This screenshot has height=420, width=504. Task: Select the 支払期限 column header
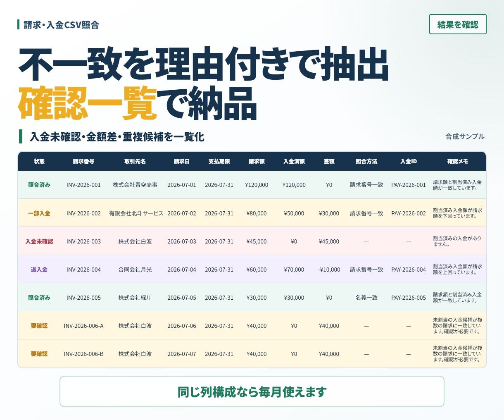pyautogui.click(x=219, y=161)
